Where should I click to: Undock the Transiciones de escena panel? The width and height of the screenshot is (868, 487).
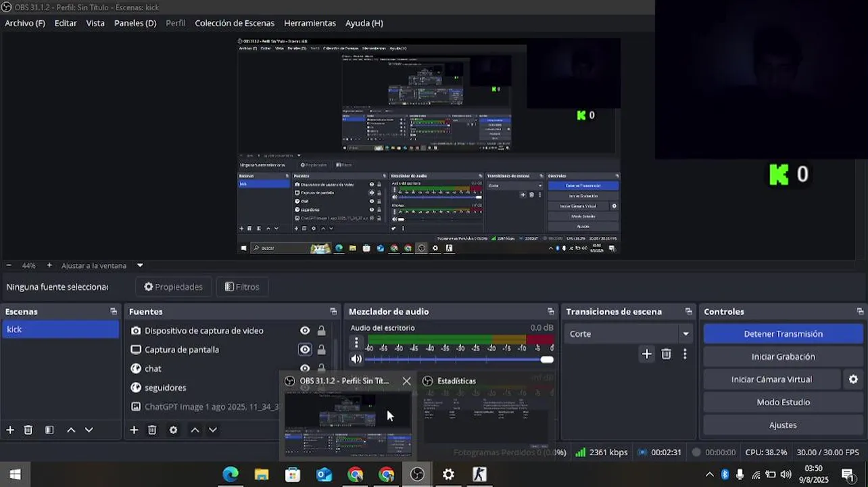[x=688, y=311]
